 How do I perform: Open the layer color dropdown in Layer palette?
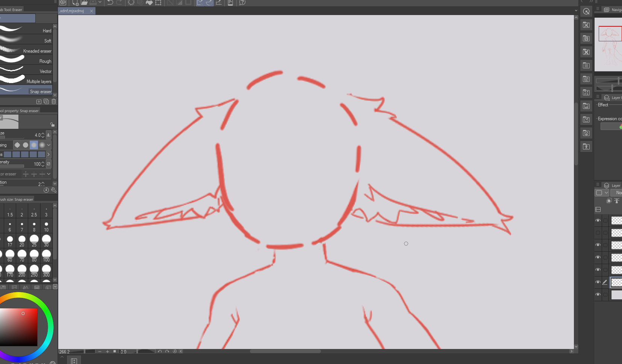click(602, 193)
